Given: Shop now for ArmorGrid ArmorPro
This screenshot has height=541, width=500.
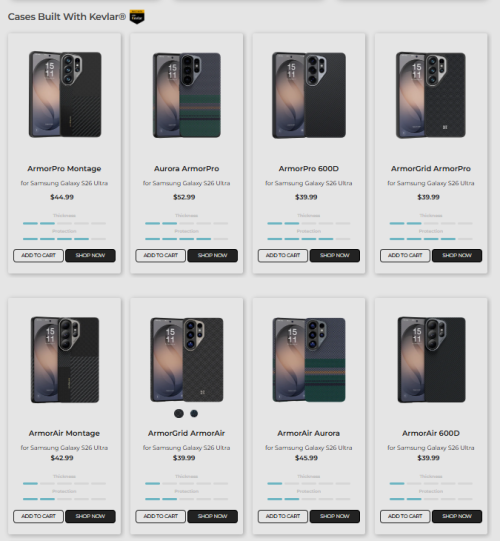Looking at the screenshot, I should tap(457, 256).
